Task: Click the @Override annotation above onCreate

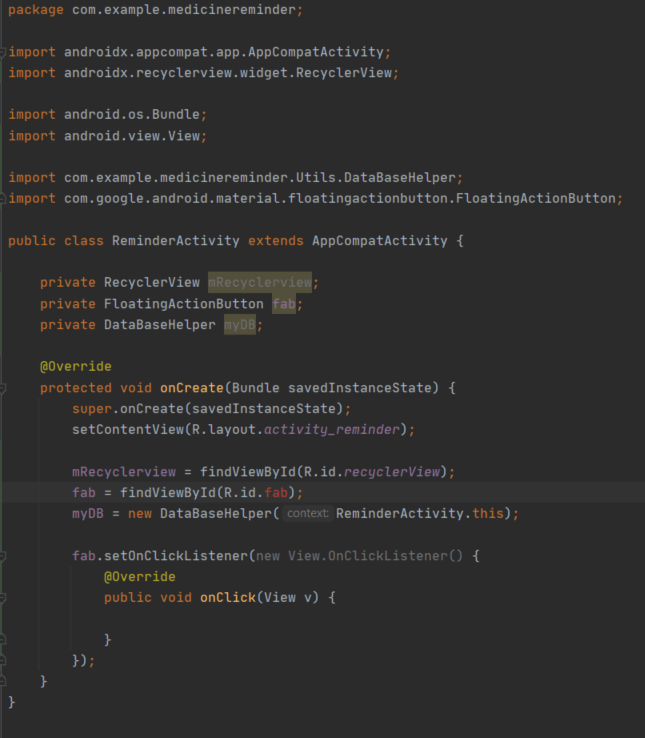Action: (76, 366)
